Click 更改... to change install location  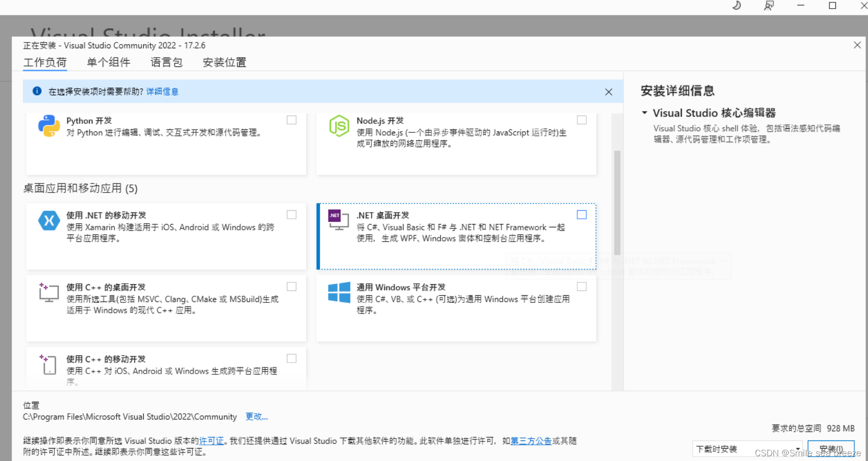256,417
